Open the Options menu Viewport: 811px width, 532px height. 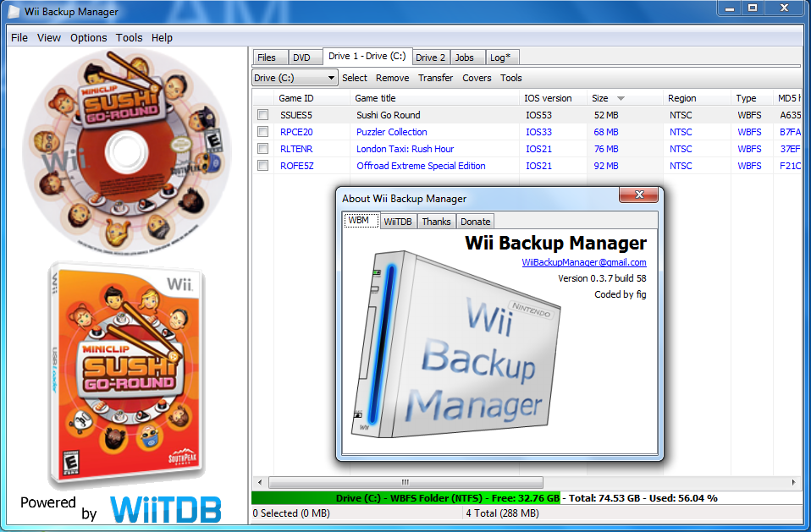coord(88,38)
